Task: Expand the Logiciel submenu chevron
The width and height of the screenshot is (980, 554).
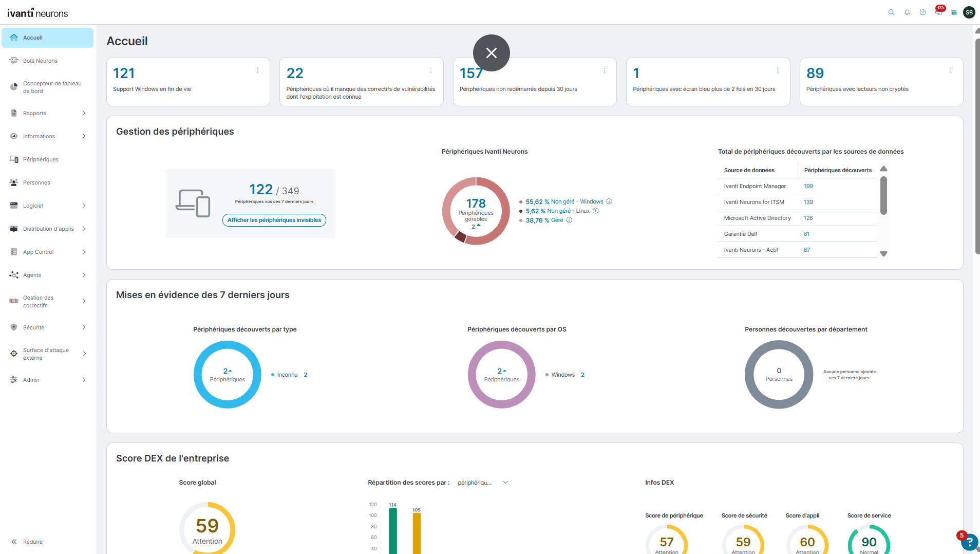Action: click(84, 206)
